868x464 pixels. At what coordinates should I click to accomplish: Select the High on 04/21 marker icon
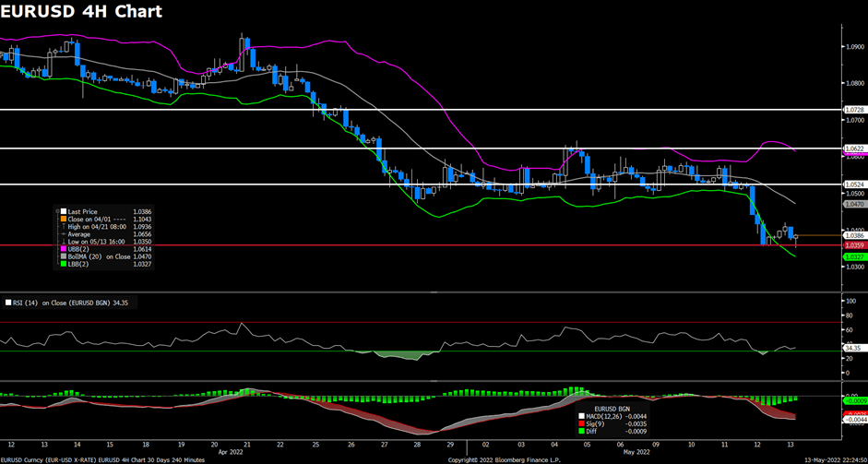pos(64,226)
